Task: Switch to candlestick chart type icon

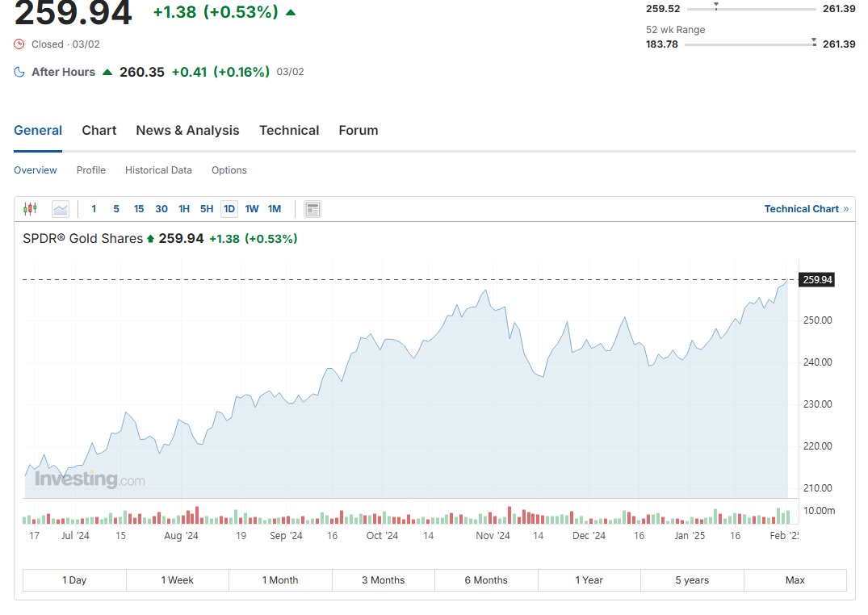Action: pyautogui.click(x=30, y=209)
